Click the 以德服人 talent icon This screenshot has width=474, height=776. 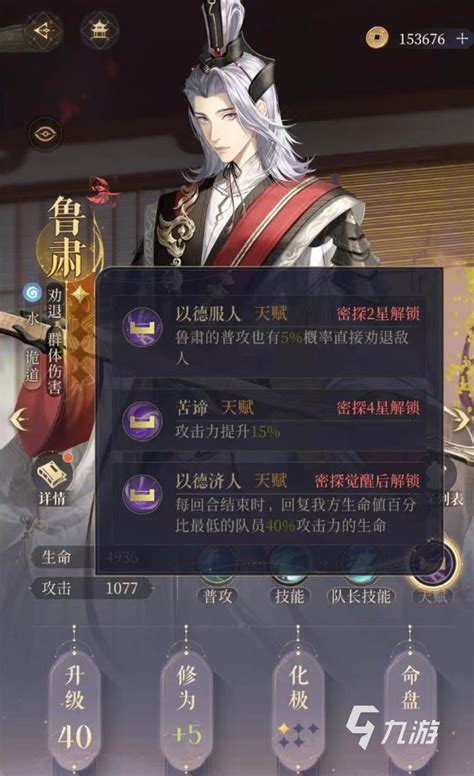tap(142, 326)
